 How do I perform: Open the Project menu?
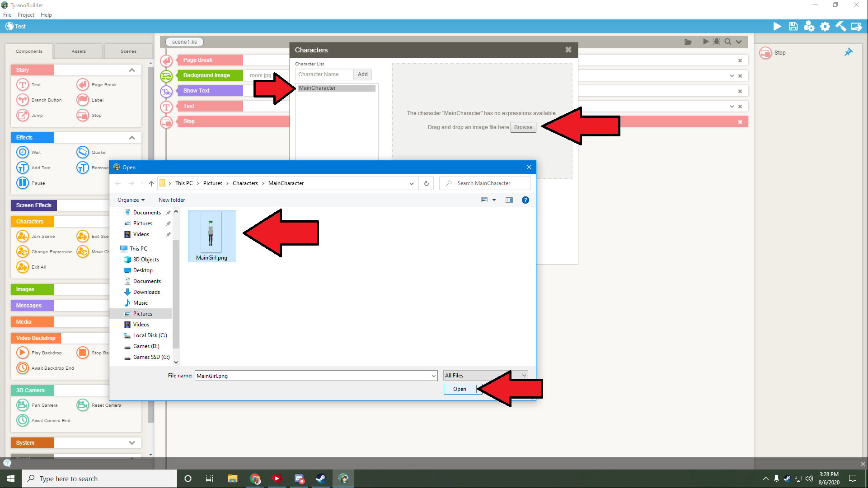pos(26,15)
